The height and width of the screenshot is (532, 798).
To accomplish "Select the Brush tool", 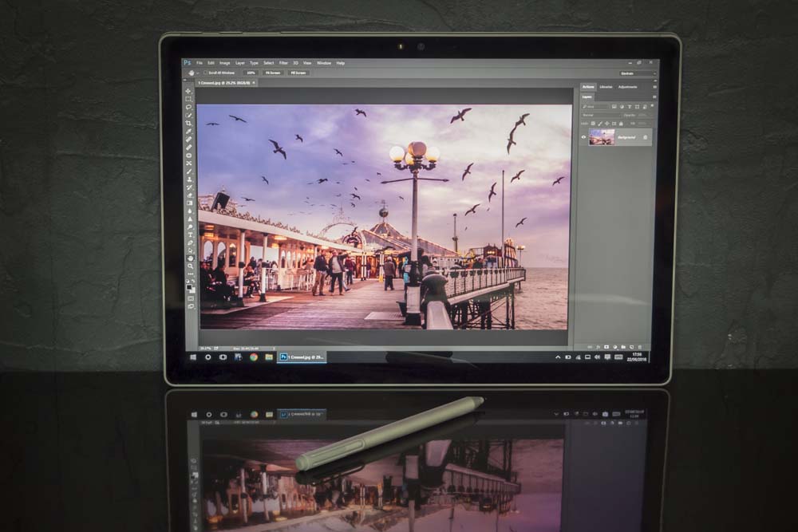I will tap(189, 171).
